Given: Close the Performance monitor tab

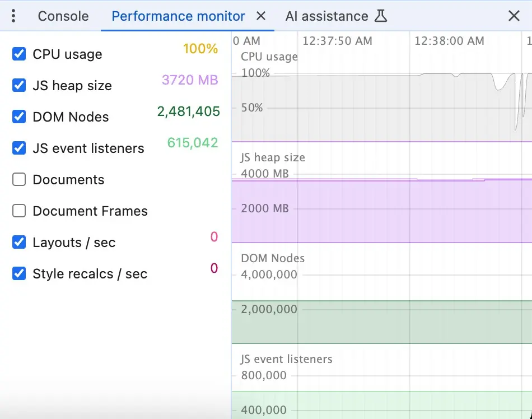Looking at the screenshot, I should click(x=260, y=16).
